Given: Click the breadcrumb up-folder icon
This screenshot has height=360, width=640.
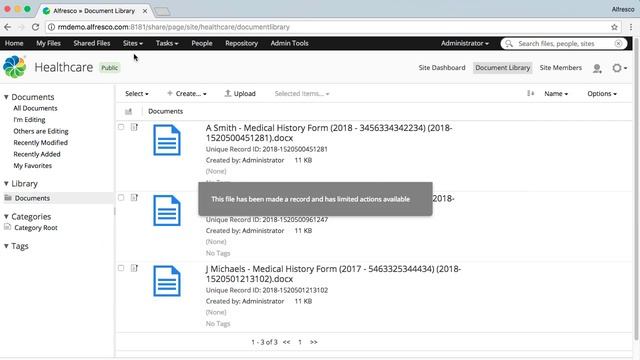Looking at the screenshot, I should [x=129, y=111].
